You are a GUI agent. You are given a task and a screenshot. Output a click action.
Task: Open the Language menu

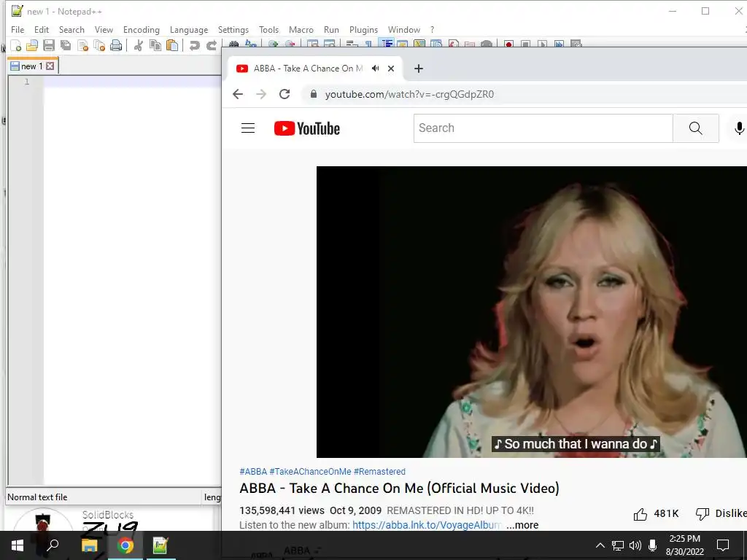189,29
